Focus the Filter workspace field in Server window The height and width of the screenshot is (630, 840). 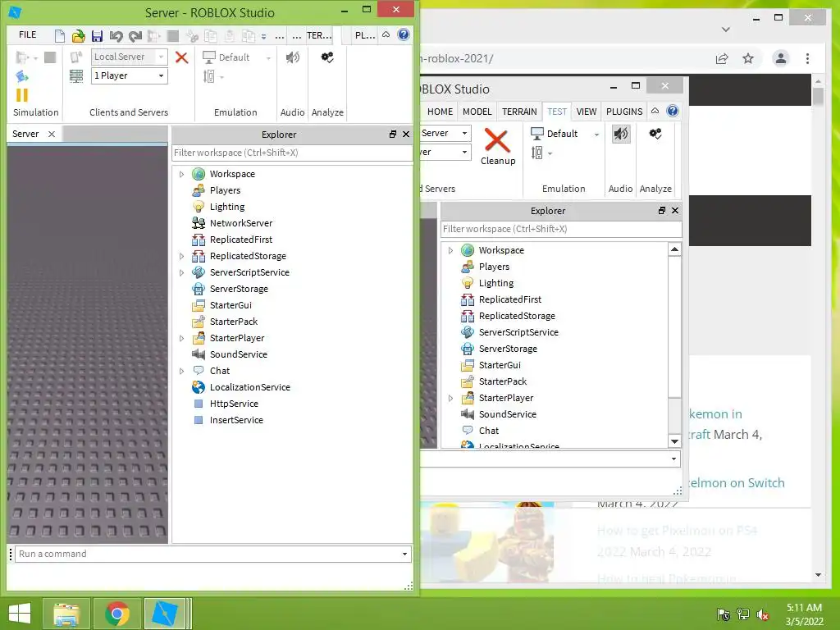tap(292, 153)
